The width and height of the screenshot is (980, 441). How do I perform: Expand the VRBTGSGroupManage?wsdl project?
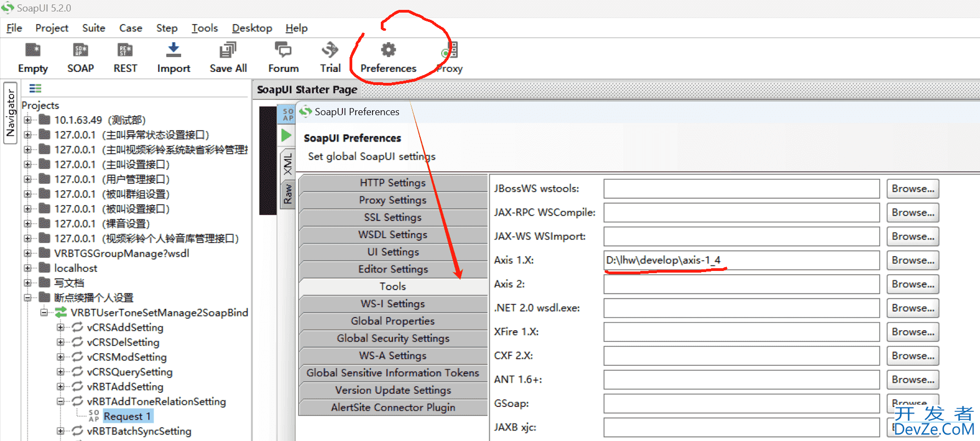pos(27,253)
